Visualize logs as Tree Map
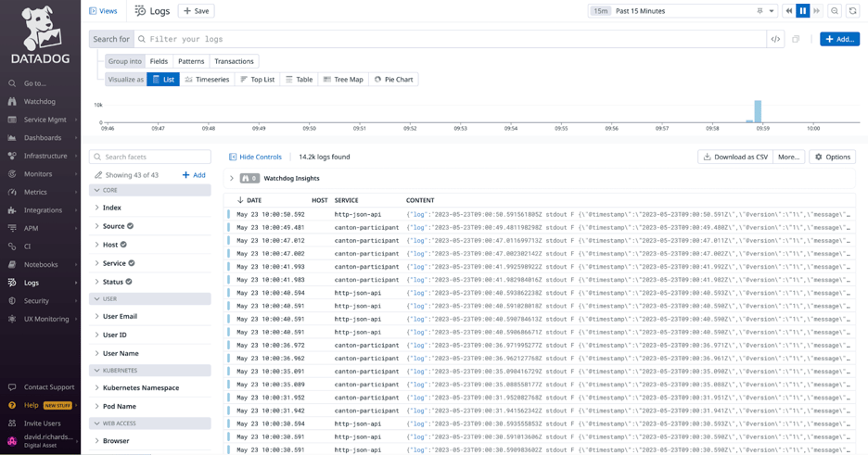Viewport: 868px width, 455px height. [x=343, y=80]
